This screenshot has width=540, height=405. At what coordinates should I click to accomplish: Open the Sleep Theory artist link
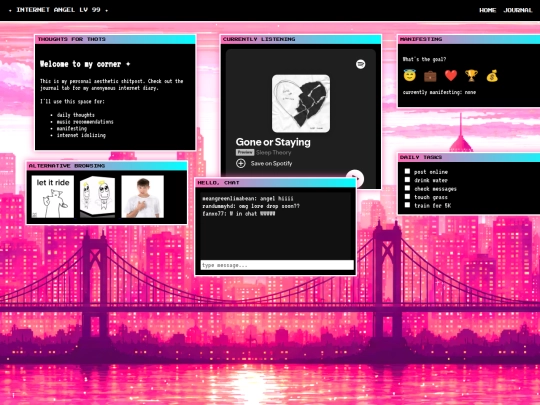tap(273, 153)
